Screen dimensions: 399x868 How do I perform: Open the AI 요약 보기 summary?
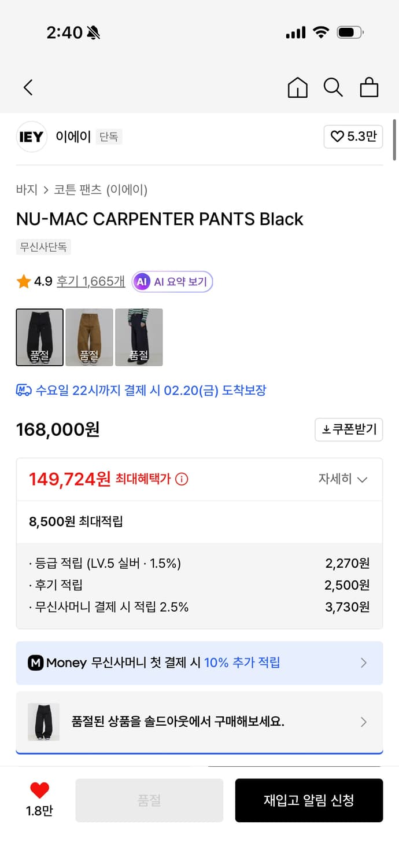tap(172, 281)
